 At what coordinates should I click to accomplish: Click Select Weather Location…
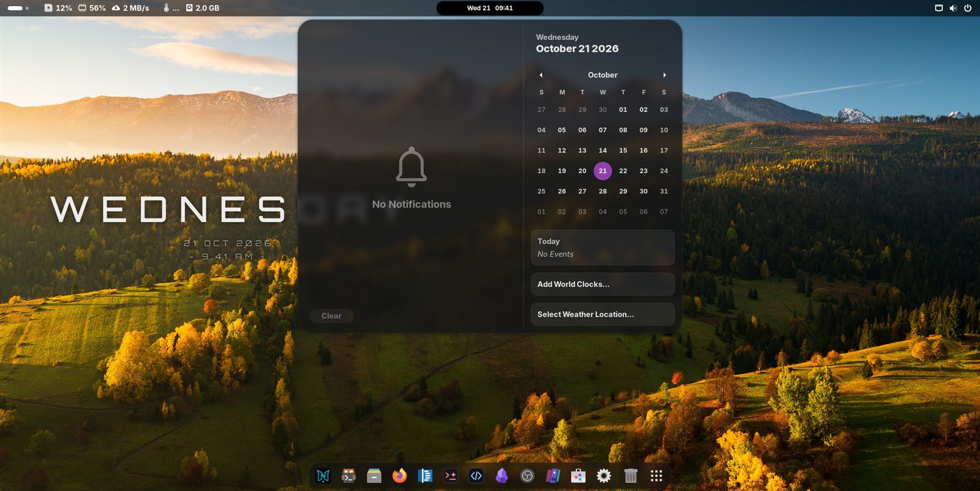(603, 314)
